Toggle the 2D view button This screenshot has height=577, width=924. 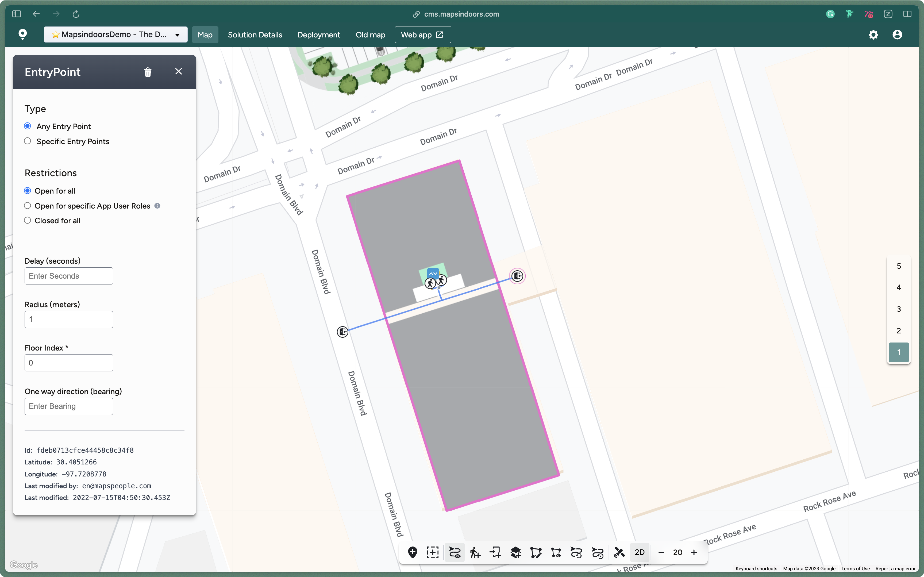(640, 552)
